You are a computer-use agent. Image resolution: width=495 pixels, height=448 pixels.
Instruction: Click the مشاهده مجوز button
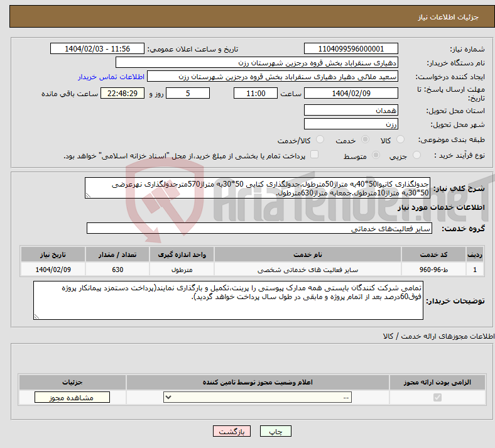72,398
